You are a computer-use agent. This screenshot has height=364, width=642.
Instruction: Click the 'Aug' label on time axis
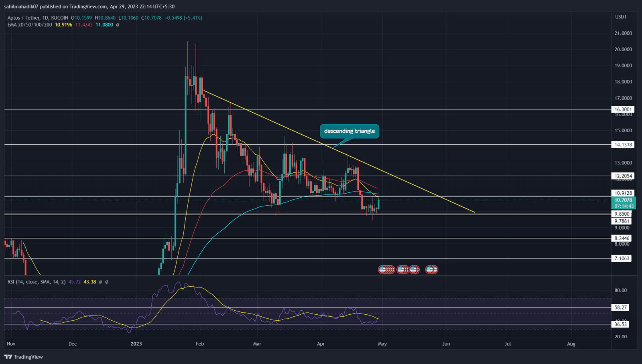click(571, 344)
